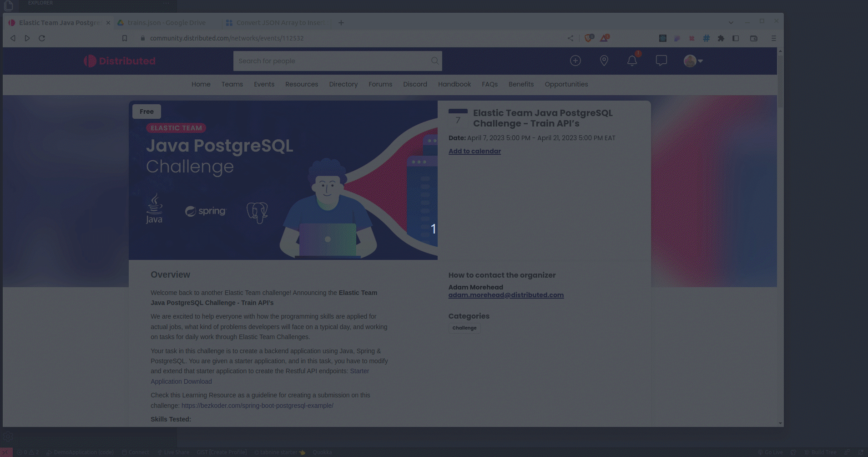Image resolution: width=868 pixels, height=457 pixels.
Task: Open notifications bell icon
Action: point(632,61)
